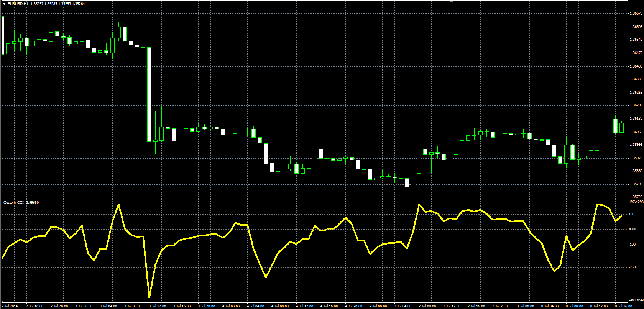This screenshot has width=644, height=309.
Task: Click the 1.35860 price scale label
Action: click(x=636, y=171)
